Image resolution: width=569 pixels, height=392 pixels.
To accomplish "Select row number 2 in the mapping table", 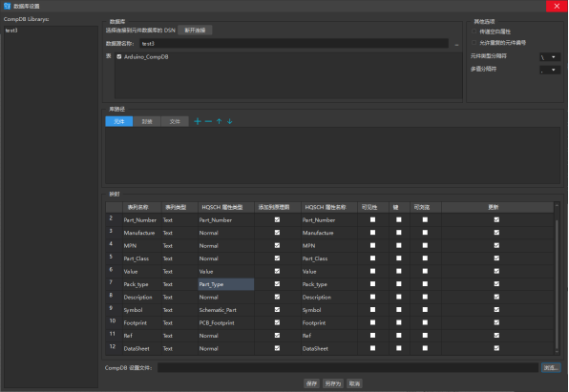I will (114, 219).
